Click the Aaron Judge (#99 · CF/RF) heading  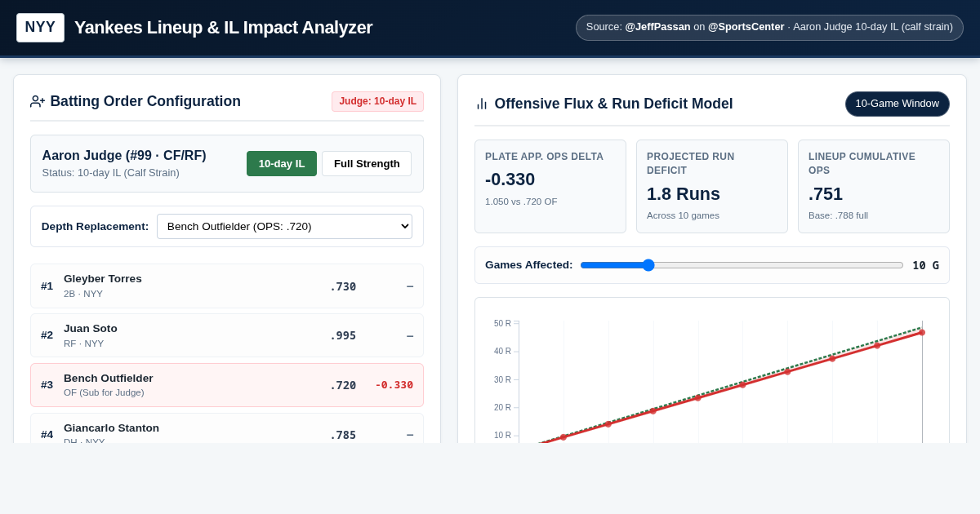(124, 155)
